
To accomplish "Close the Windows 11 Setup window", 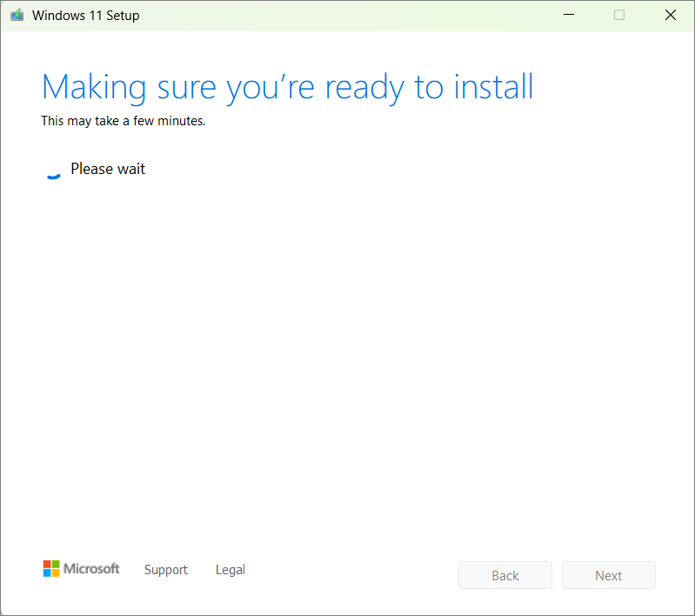I will 670,15.
